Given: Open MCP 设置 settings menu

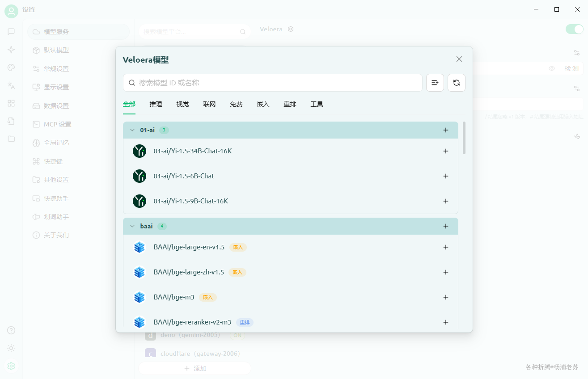Looking at the screenshot, I should coord(79,124).
